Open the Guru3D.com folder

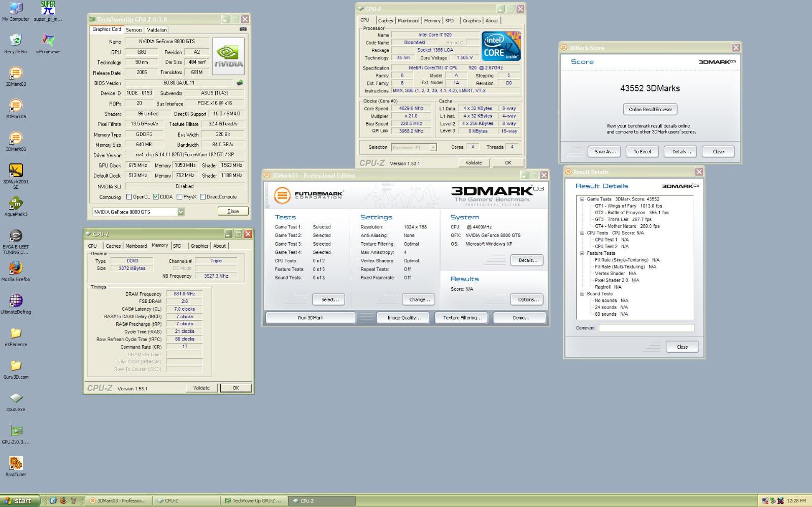[x=16, y=369]
